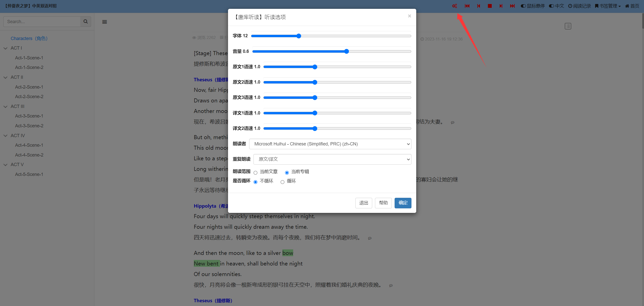Open the 朗读者 voice dropdown

click(330, 144)
